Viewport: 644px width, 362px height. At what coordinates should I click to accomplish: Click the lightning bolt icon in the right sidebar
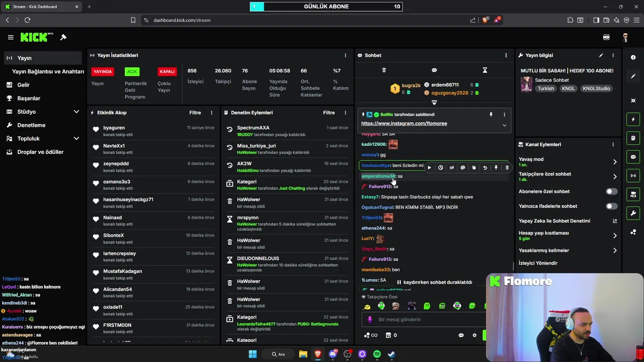tap(633, 120)
